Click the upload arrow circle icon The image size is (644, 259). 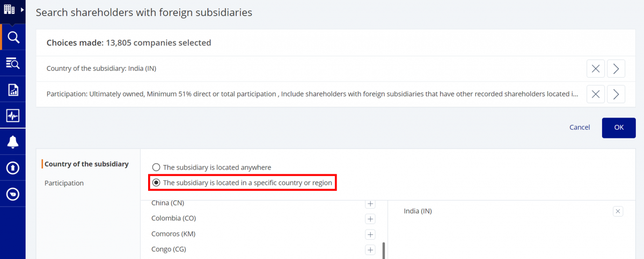13,168
